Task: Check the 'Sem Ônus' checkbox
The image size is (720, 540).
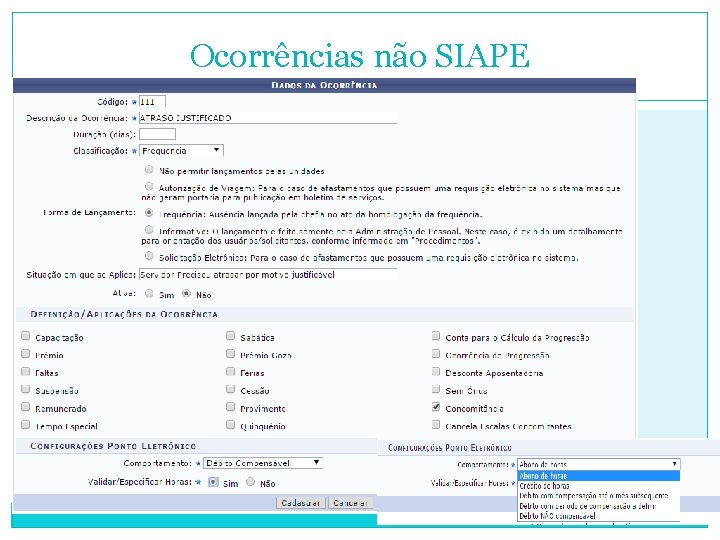Action: pos(436,389)
